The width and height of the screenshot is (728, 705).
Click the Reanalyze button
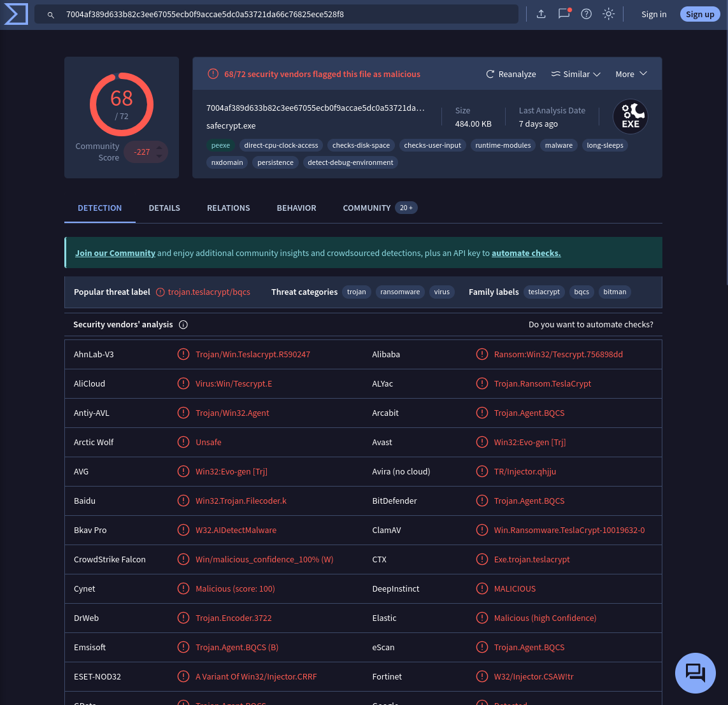tap(511, 75)
